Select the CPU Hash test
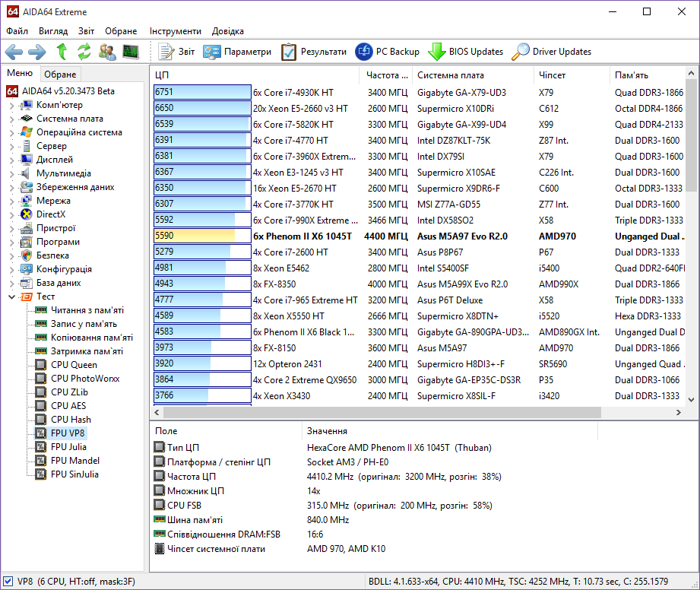Screen dimensions: 700x590 (71, 420)
